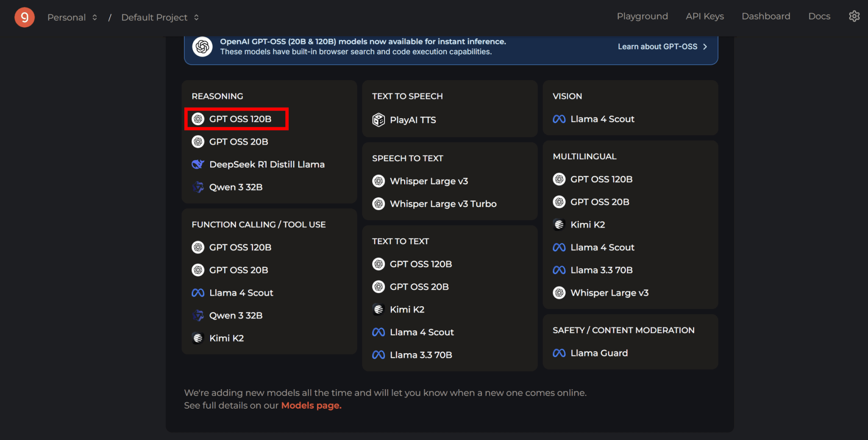
Task: Open the Models page link
Action: tap(311, 405)
